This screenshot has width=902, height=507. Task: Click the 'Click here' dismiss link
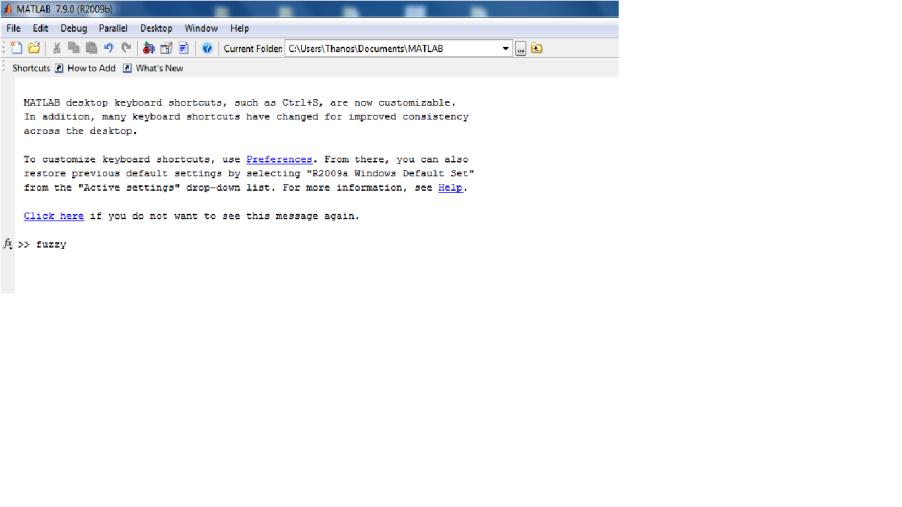[x=53, y=216]
